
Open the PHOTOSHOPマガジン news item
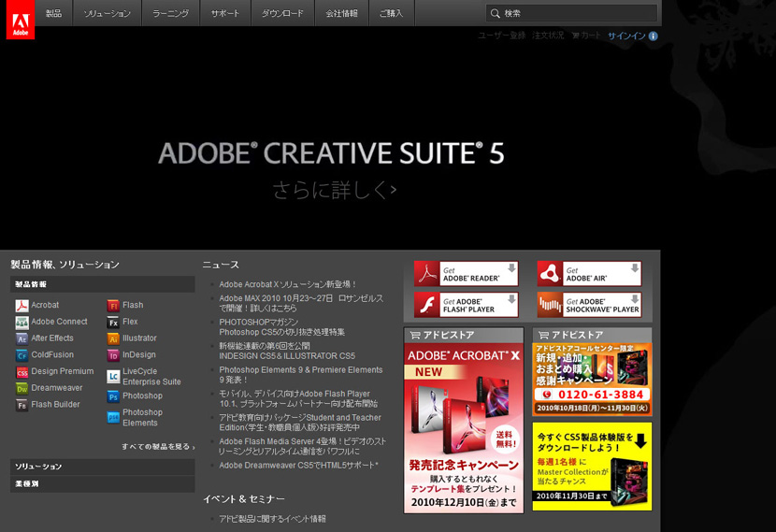point(282,327)
